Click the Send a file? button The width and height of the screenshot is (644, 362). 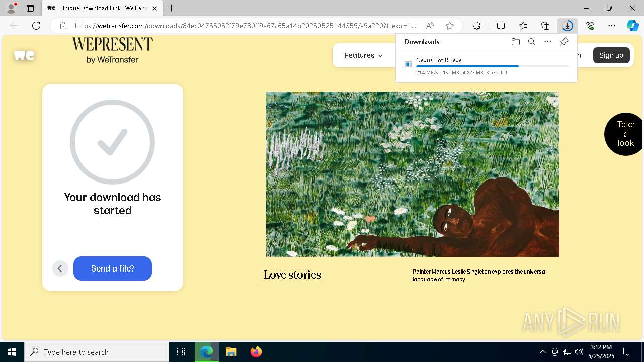113,268
